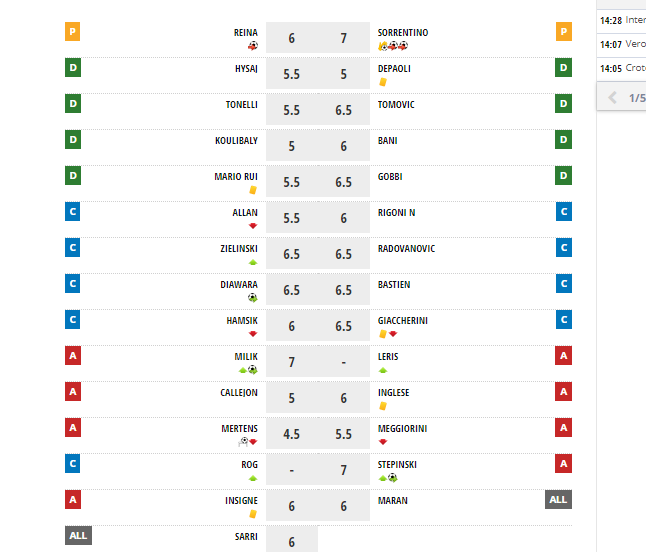This screenshot has height=552, width=646.
Task: Click the yellow card under Inglese
Action: click(383, 405)
